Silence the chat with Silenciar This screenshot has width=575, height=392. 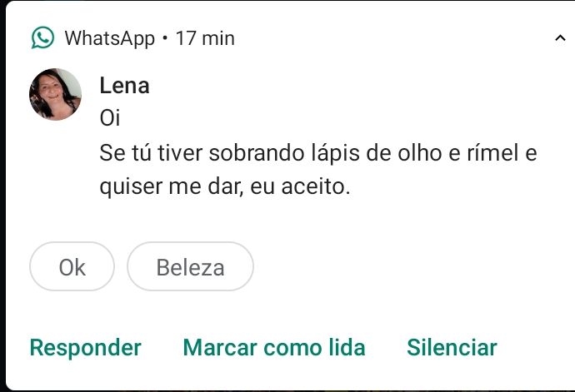(452, 347)
